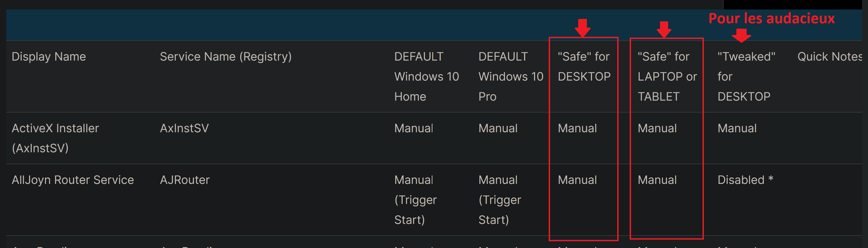Click the AJRouter registry name cell
Viewport: 868px width, 248px height.
pos(185,180)
